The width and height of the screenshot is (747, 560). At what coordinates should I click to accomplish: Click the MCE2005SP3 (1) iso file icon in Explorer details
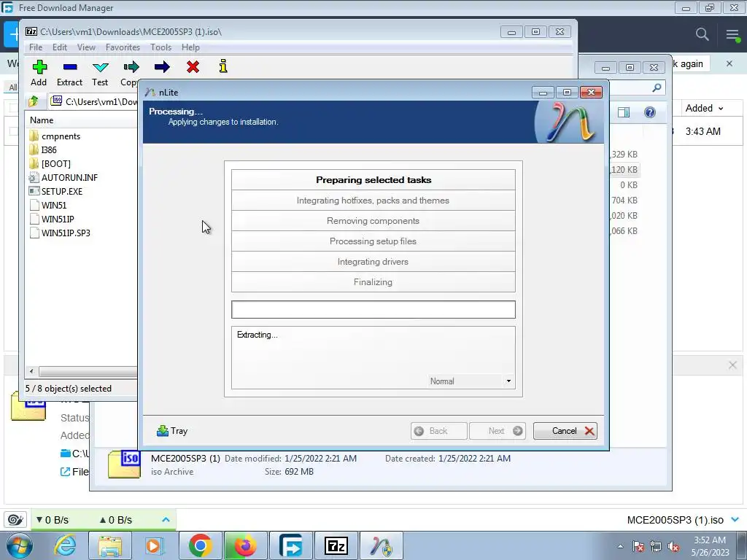[x=124, y=464]
